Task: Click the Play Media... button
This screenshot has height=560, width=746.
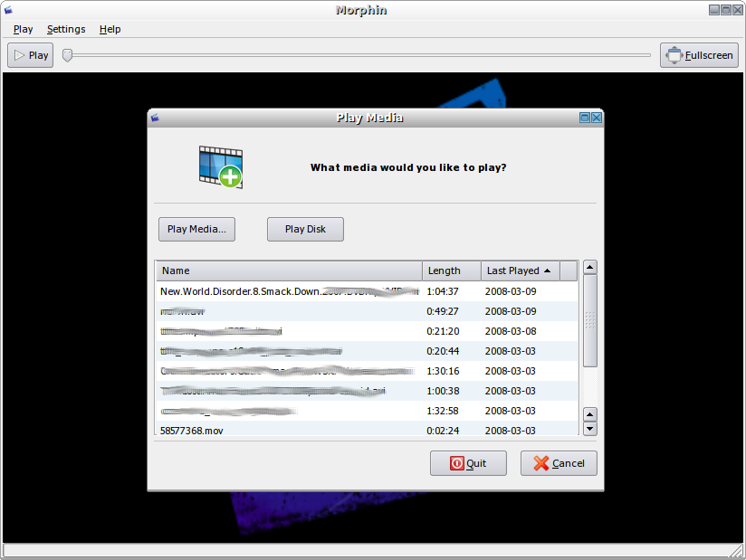Action: pos(196,229)
